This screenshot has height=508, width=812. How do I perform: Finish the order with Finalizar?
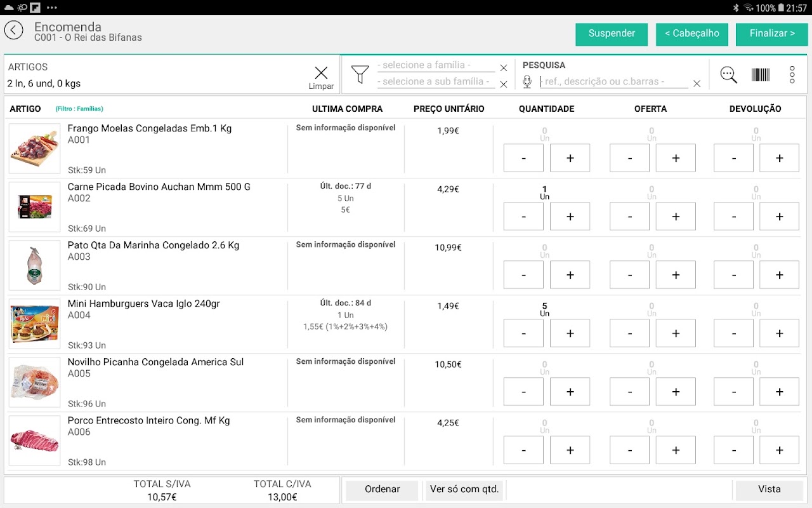pyautogui.click(x=772, y=34)
